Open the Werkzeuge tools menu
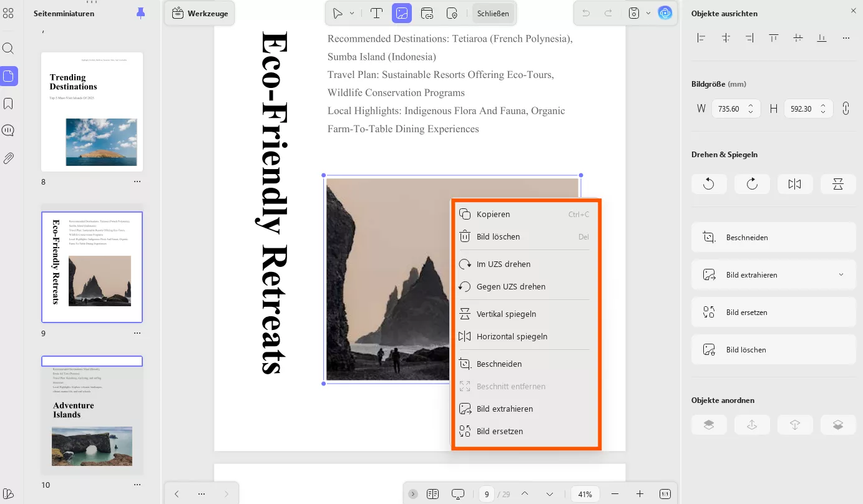Screen dimensions: 863x504 click(x=200, y=13)
